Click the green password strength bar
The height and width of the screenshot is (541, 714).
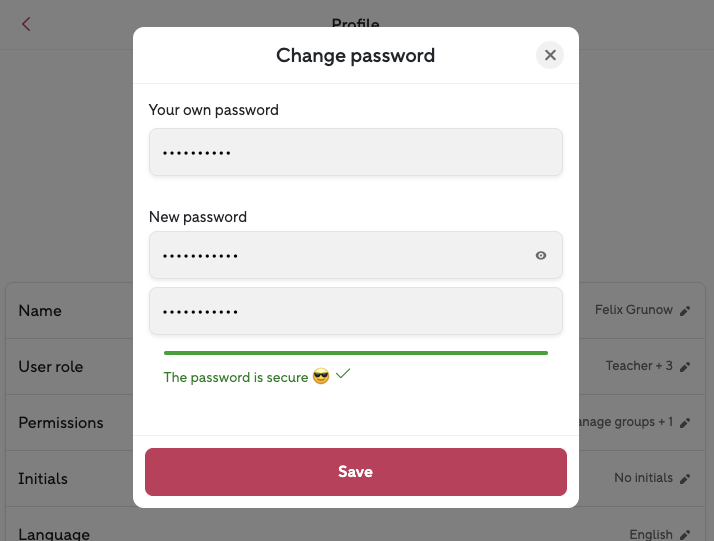click(x=356, y=353)
